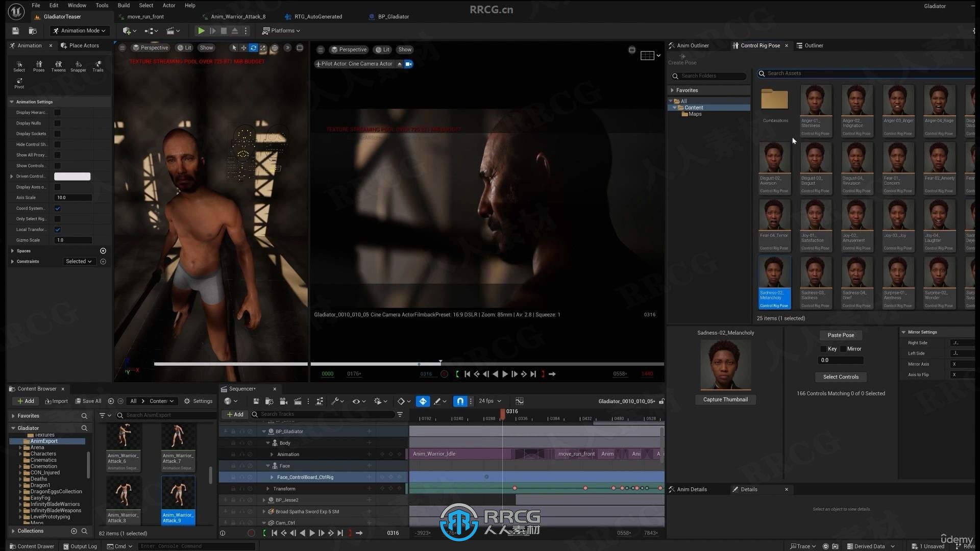Add a space with plus icon in Spaces row
Screen dimensions: 980x551
point(103,251)
